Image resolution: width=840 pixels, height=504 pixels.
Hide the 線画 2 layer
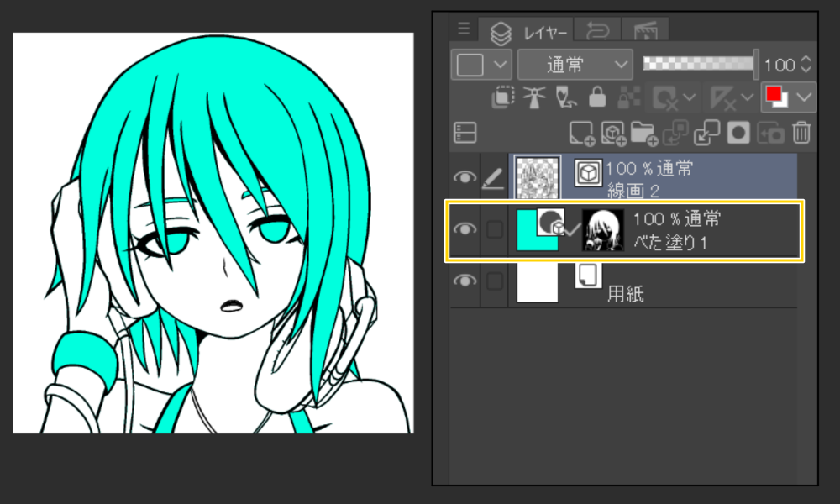(x=465, y=177)
